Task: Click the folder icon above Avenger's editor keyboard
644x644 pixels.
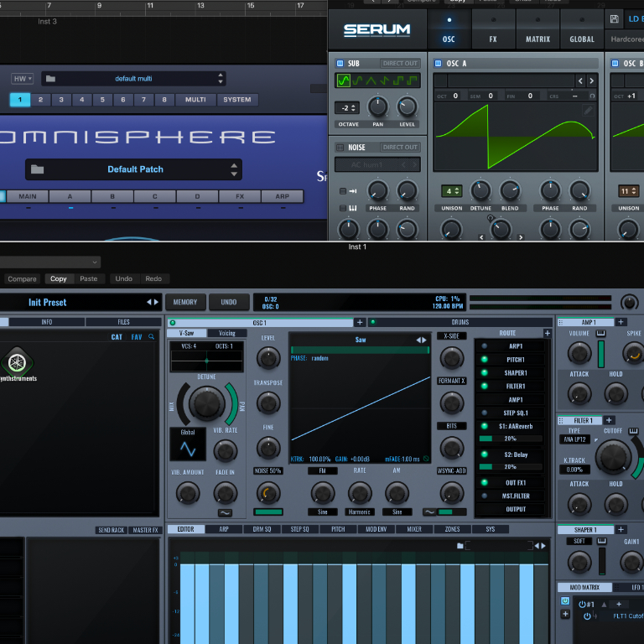Action: click(x=460, y=545)
